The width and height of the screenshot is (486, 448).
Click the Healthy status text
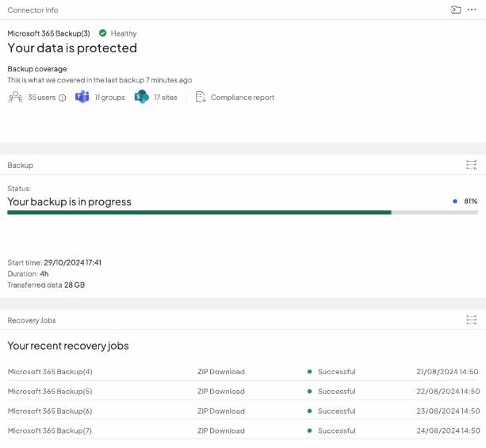tap(124, 33)
